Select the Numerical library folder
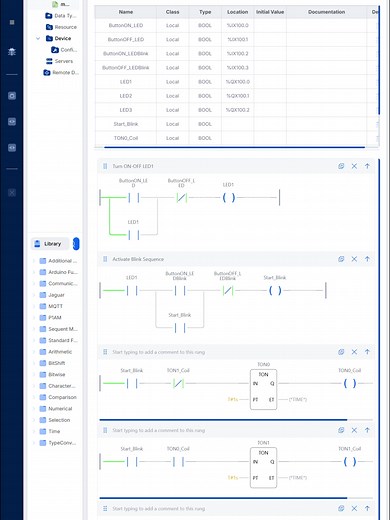 point(56,408)
